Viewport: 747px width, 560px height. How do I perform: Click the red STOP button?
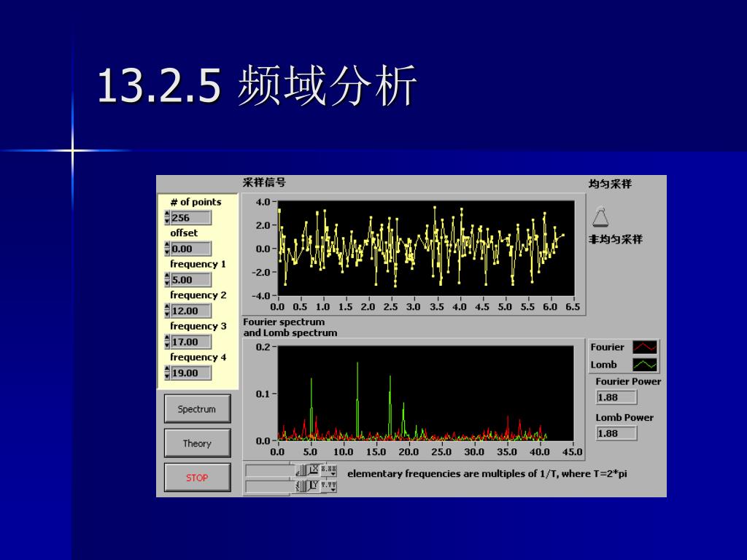point(197,478)
